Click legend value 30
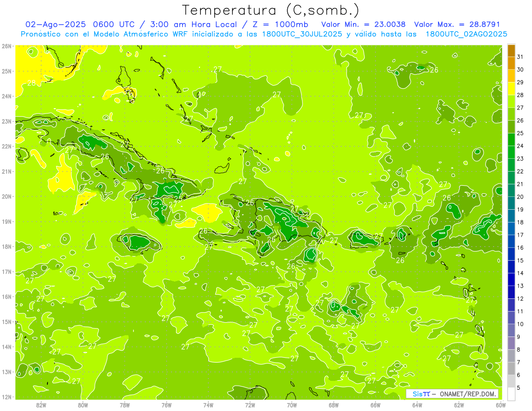The height and width of the screenshot is (411, 532). pos(520,70)
